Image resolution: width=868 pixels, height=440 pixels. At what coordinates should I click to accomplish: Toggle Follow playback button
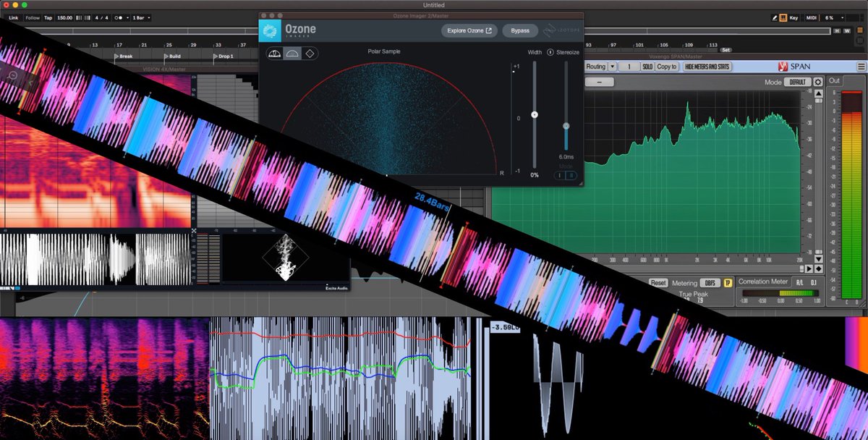click(x=33, y=17)
